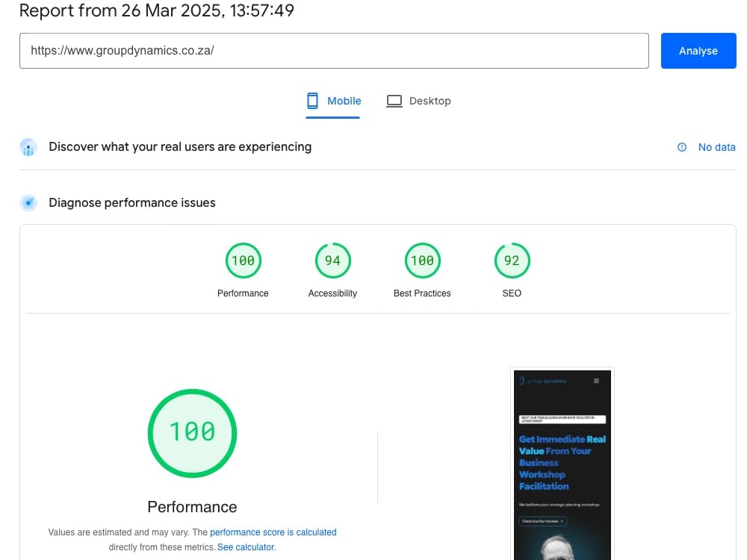Screen dimensions: 747x560
Task: Click the Best Practices category label
Action: coord(422,293)
